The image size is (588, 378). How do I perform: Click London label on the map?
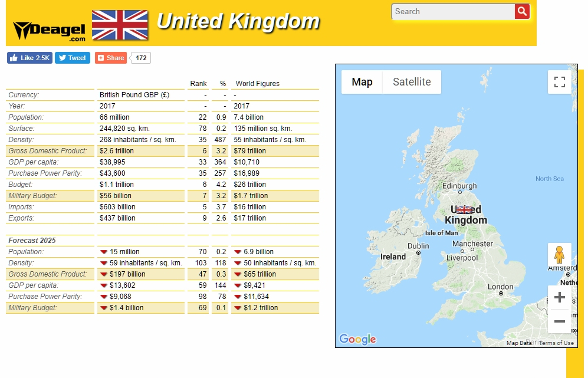click(x=500, y=287)
